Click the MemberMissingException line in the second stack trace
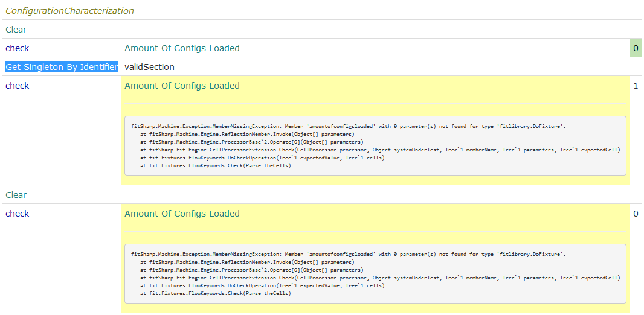Image resolution: width=644 pixels, height=315 pixels. click(x=348, y=254)
